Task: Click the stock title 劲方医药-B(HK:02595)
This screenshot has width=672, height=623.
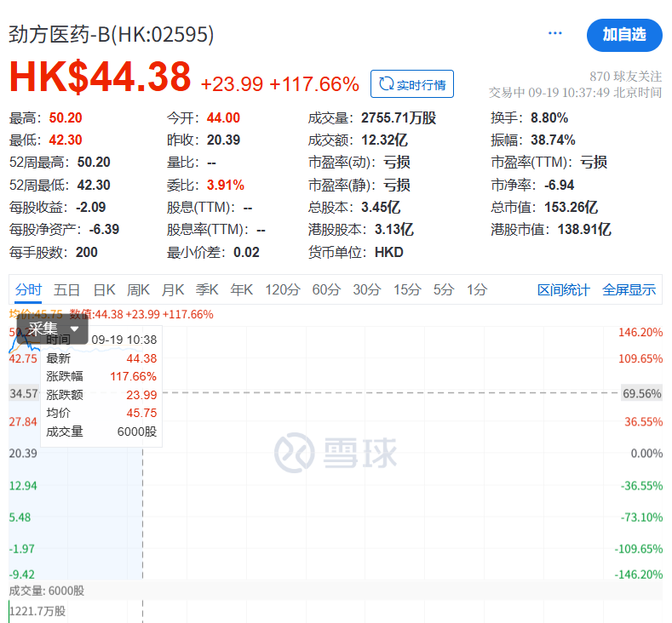Action: 112,35
